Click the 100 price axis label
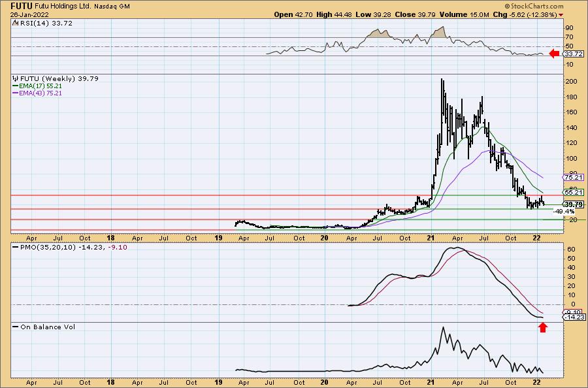 572,158
